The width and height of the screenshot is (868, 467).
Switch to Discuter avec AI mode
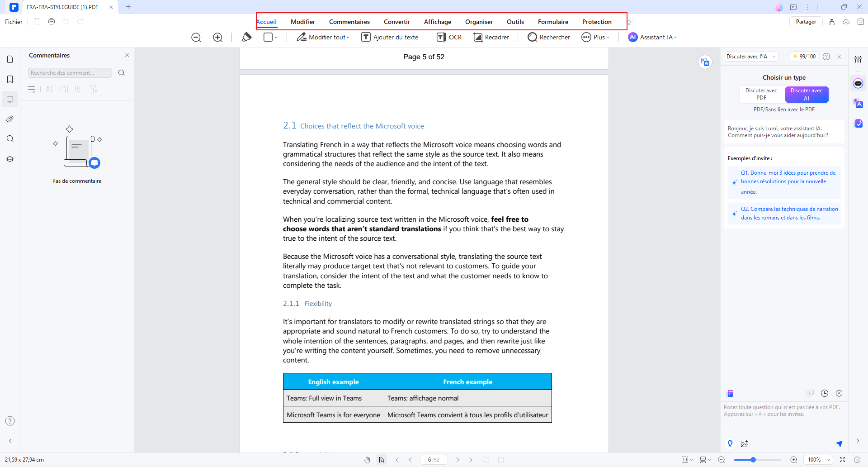coord(807,94)
